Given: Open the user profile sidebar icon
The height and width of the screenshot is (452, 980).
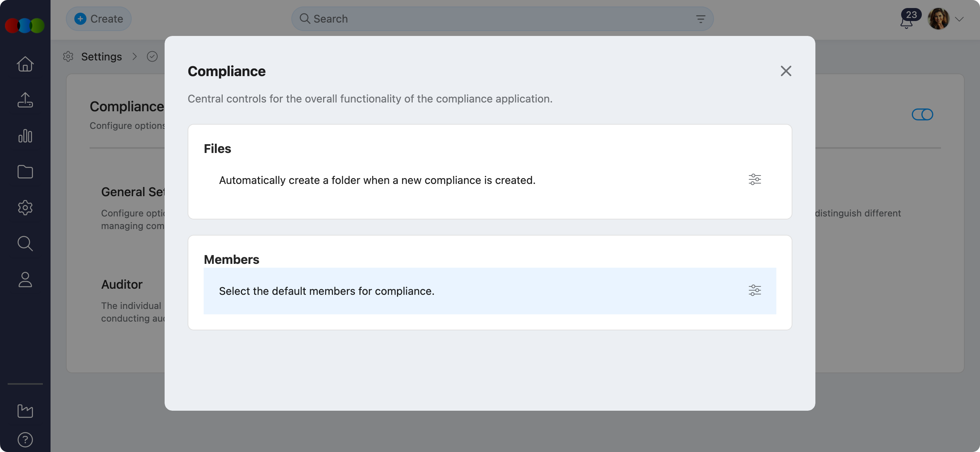Looking at the screenshot, I should tap(25, 280).
